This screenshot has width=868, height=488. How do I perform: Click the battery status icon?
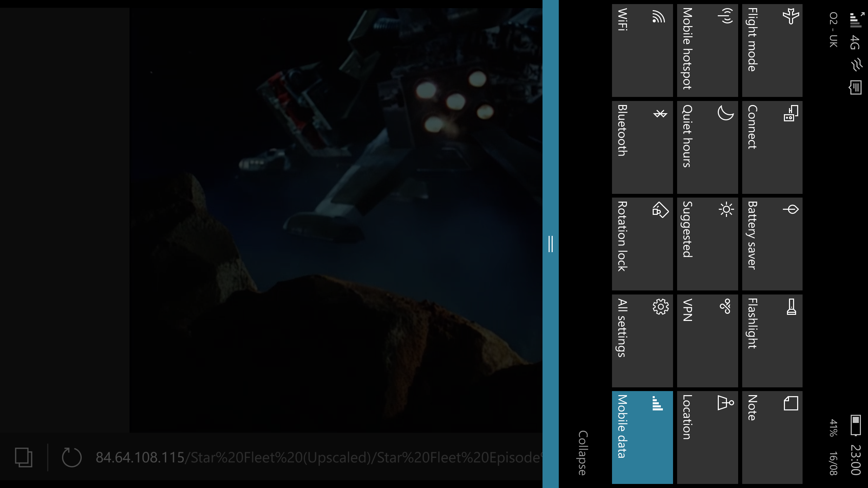855,425
